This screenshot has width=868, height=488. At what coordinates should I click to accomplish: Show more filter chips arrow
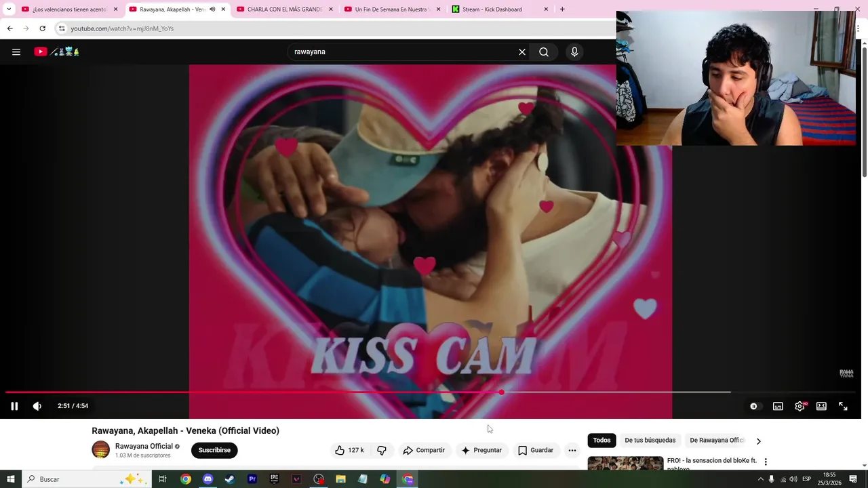tap(758, 441)
